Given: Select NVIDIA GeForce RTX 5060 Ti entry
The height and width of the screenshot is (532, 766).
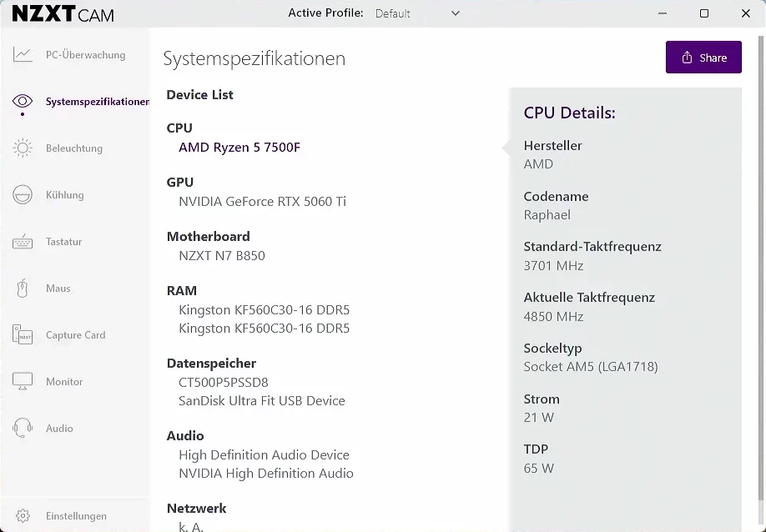Looking at the screenshot, I should [262, 202].
